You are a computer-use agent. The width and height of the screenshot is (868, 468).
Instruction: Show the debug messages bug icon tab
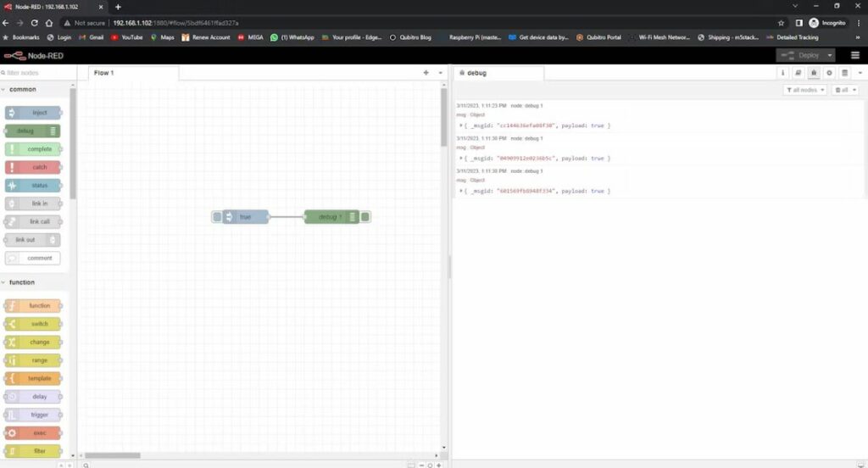point(814,73)
